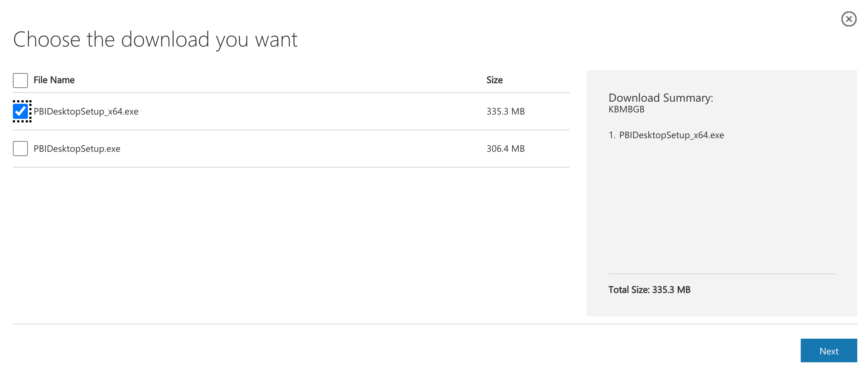This screenshot has height=368, width=868.
Task: Click the File Name column header
Action: 54,80
